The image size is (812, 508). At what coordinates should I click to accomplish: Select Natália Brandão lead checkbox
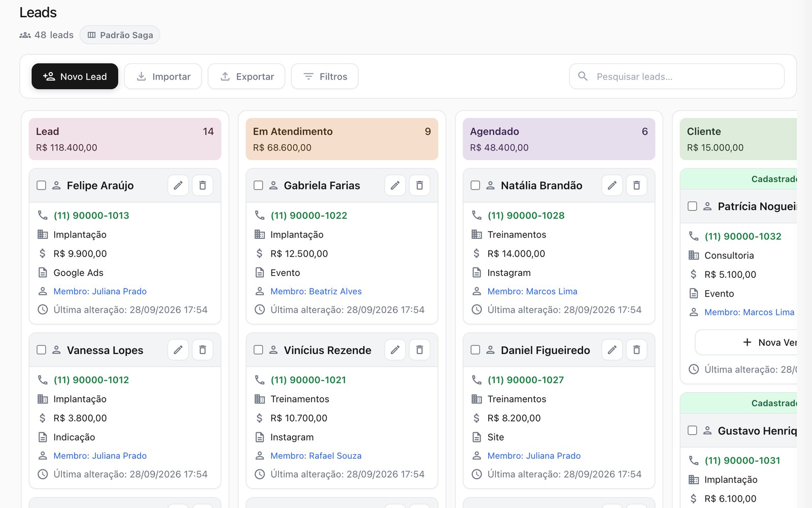point(476,185)
